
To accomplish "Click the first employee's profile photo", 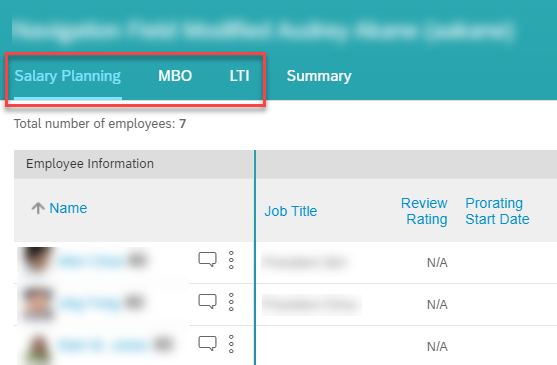I will click(x=36, y=261).
